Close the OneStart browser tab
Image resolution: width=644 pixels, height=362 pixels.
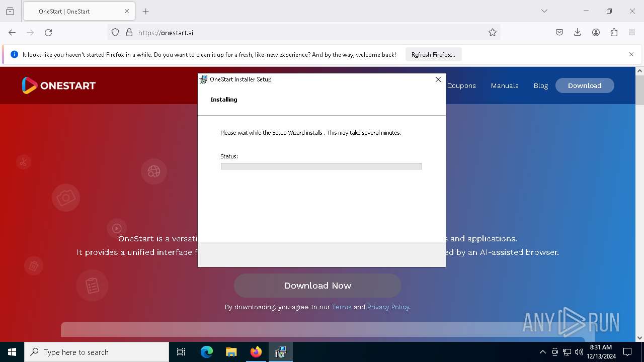tap(127, 11)
